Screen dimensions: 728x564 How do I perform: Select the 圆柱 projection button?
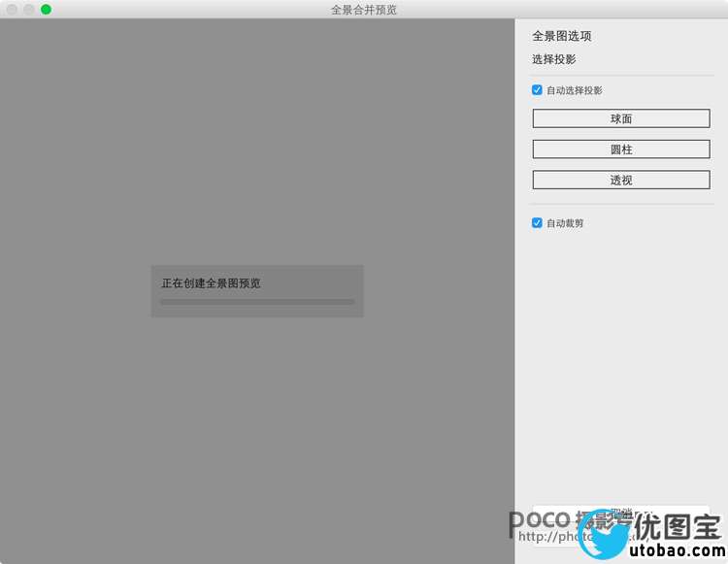click(x=621, y=149)
